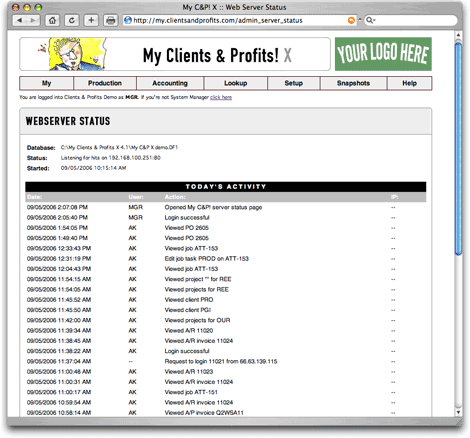Open the Production menu tab
470x438 pixels.
pos(105,83)
